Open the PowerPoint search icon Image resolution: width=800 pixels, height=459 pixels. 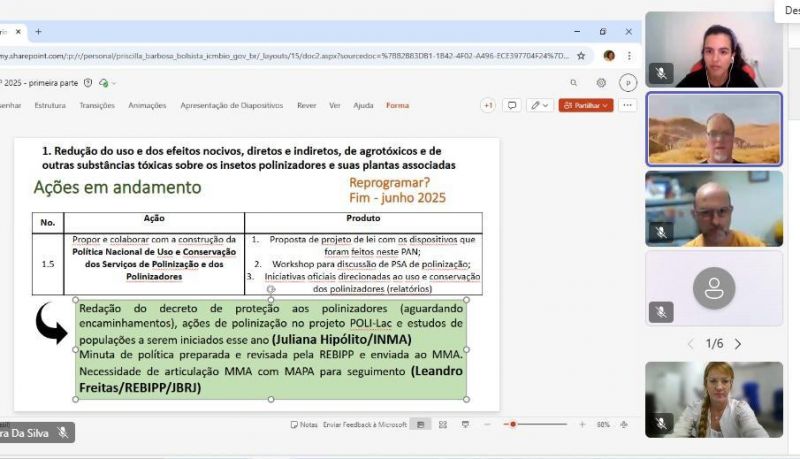click(x=573, y=83)
